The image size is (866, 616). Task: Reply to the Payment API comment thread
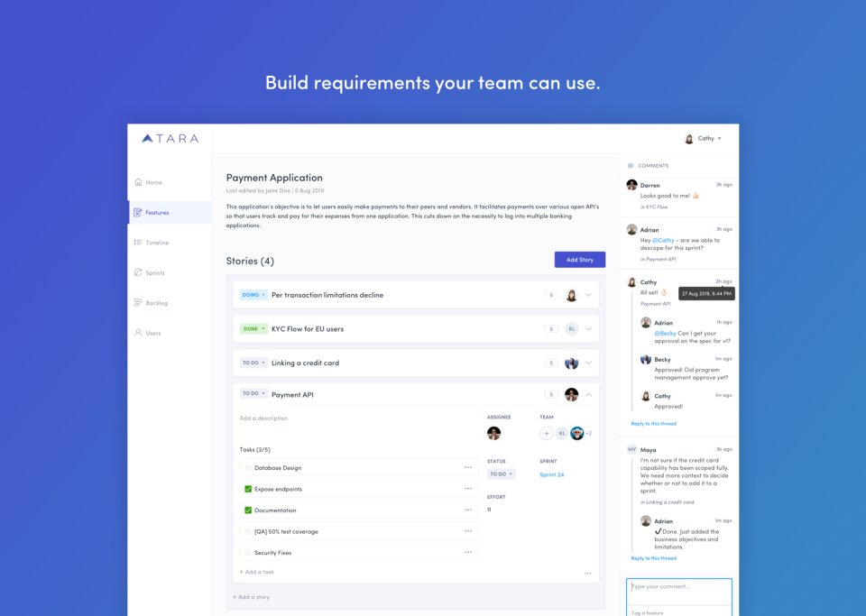pos(653,423)
